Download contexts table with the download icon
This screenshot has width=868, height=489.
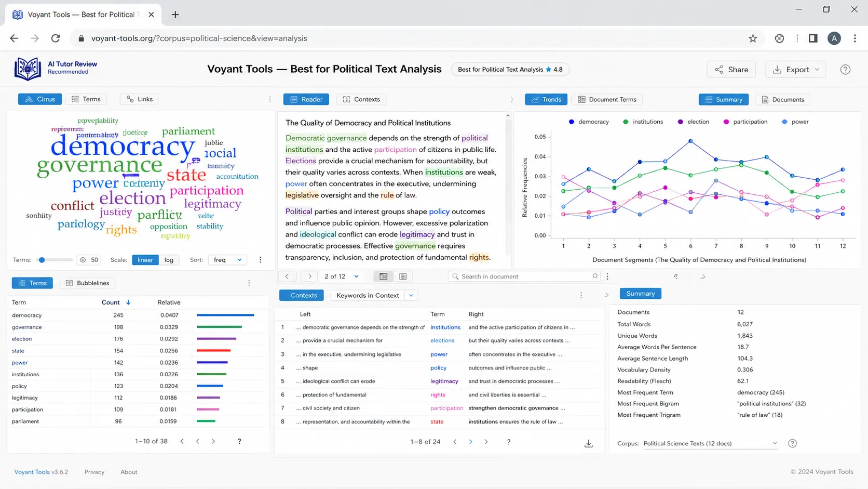(x=589, y=443)
